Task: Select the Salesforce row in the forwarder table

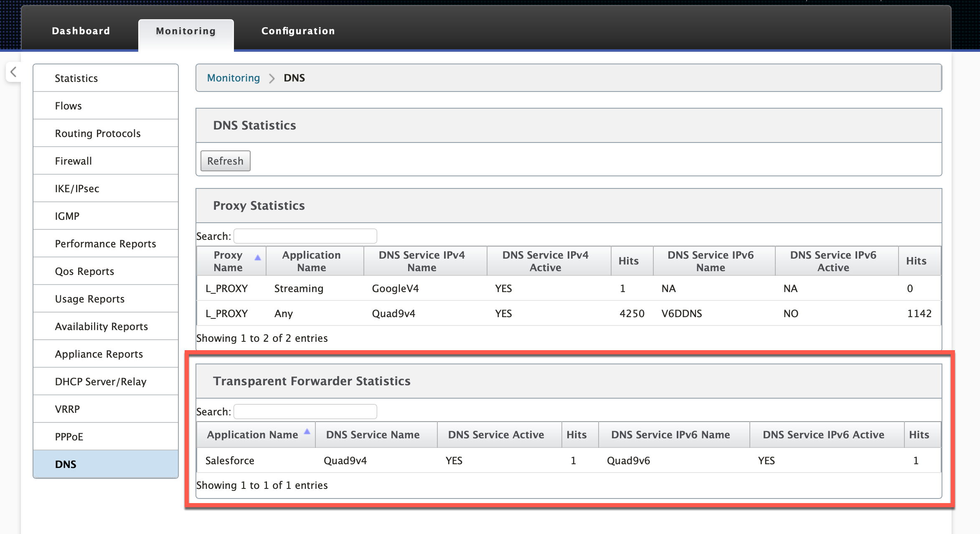Action: click(569, 460)
